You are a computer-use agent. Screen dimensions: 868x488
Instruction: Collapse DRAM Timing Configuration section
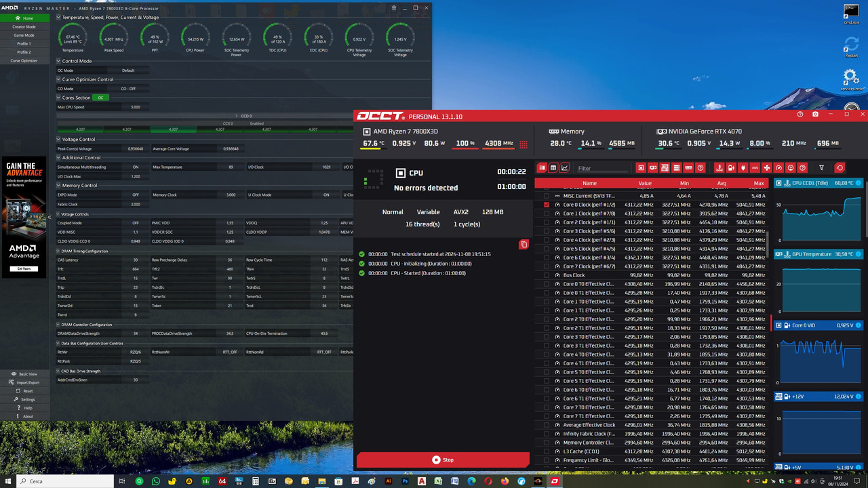pyautogui.click(x=58, y=251)
